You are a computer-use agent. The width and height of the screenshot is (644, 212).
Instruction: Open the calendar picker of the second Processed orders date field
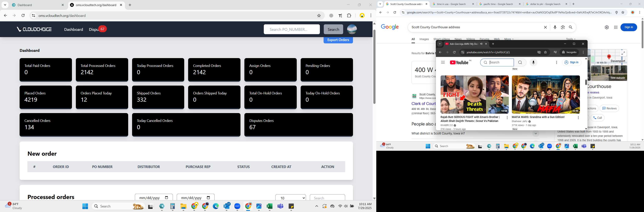coord(209,197)
